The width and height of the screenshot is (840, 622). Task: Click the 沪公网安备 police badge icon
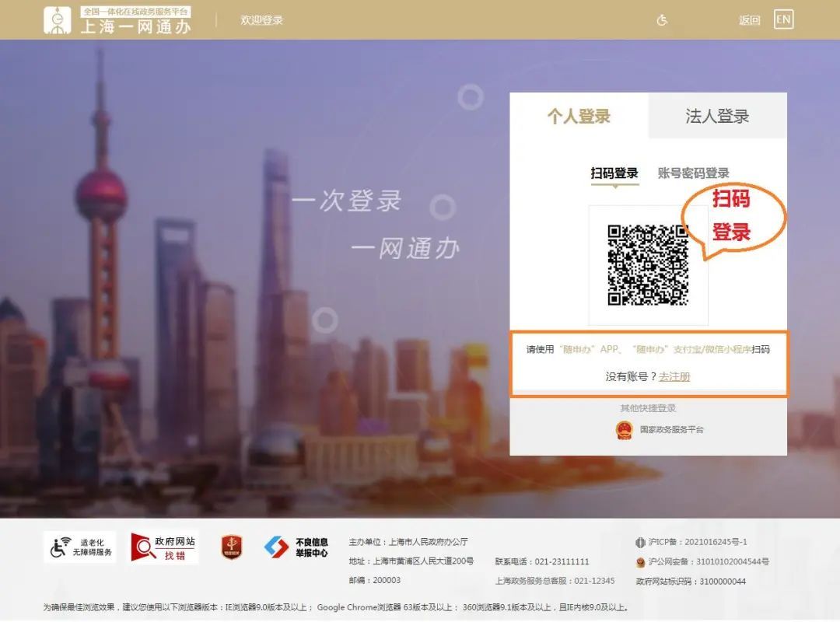click(640, 562)
